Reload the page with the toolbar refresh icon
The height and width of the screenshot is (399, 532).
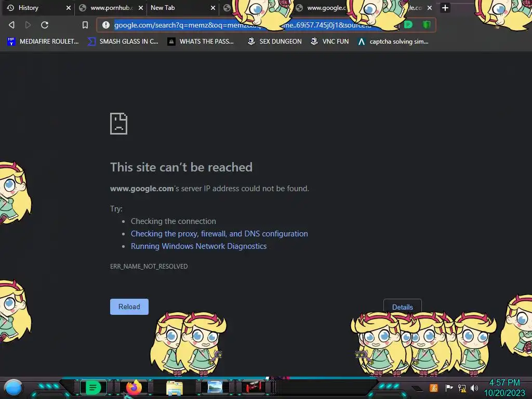tap(45, 25)
